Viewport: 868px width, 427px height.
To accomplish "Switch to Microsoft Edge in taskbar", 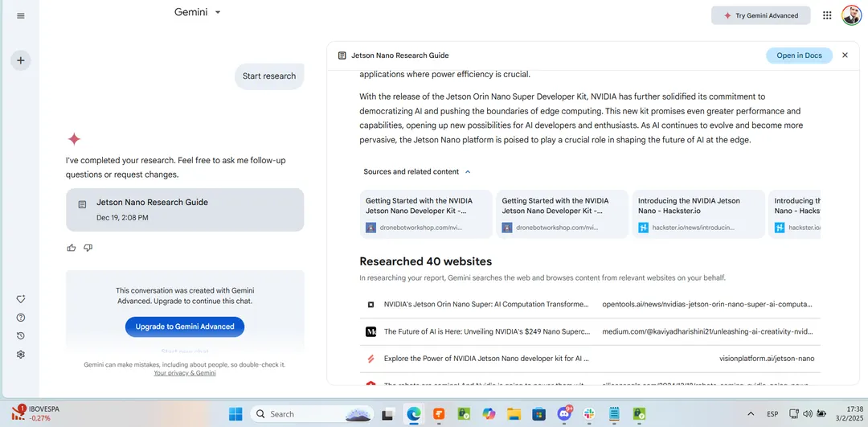I will coord(414,413).
